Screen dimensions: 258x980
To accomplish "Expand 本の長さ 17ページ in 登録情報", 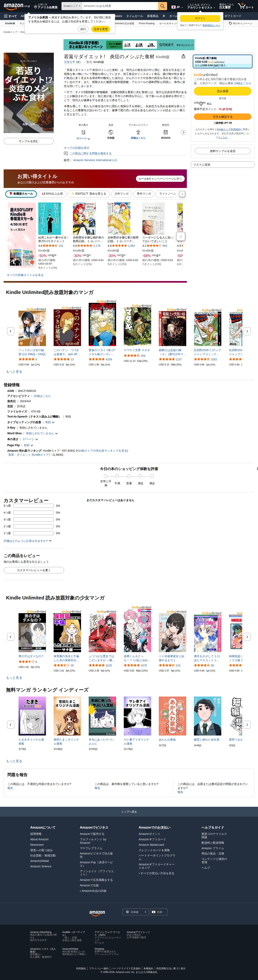I will 30,439.
